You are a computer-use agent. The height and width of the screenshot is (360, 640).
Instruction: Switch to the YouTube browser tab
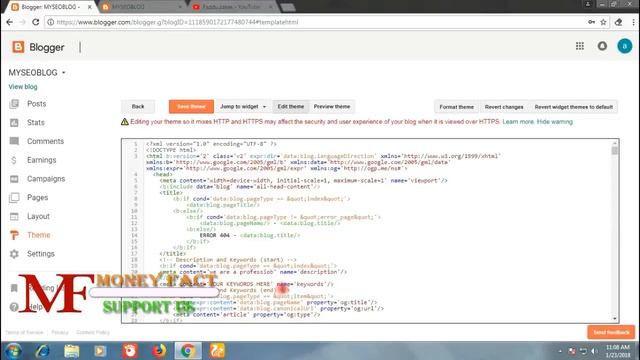pyautogui.click(x=233, y=7)
